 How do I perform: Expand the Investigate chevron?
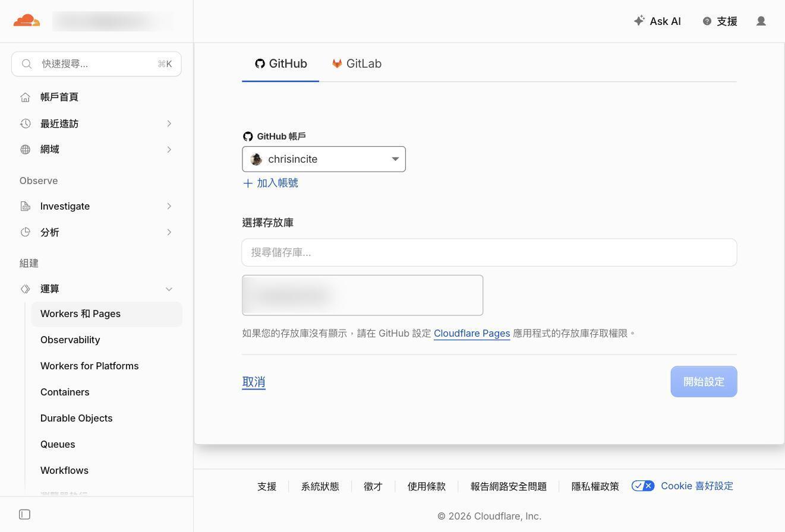[x=169, y=206]
